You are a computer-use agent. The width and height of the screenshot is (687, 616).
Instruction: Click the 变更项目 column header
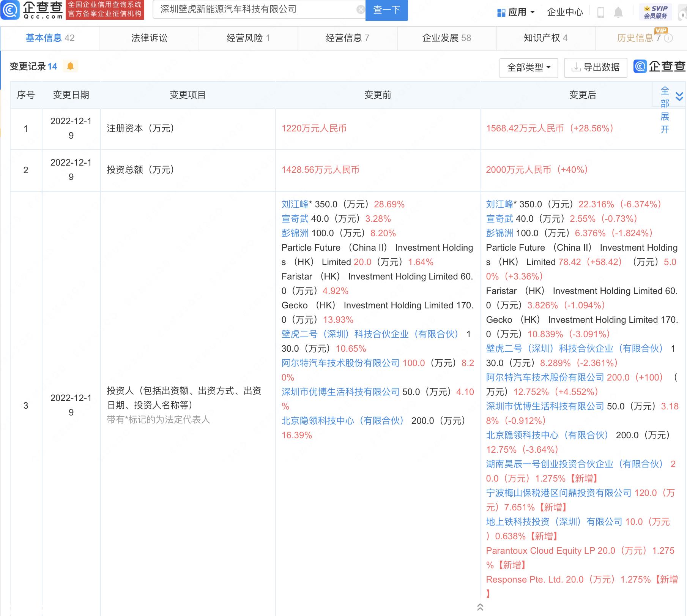tap(188, 95)
